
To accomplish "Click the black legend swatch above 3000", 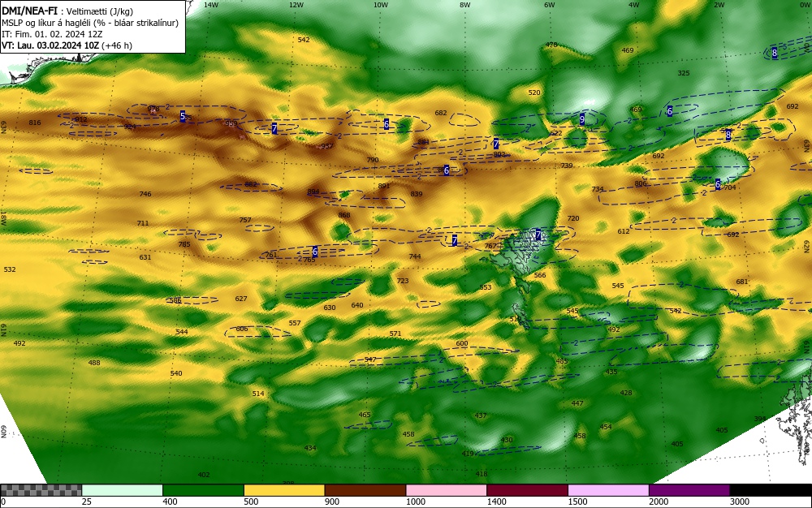I will click(x=771, y=490).
